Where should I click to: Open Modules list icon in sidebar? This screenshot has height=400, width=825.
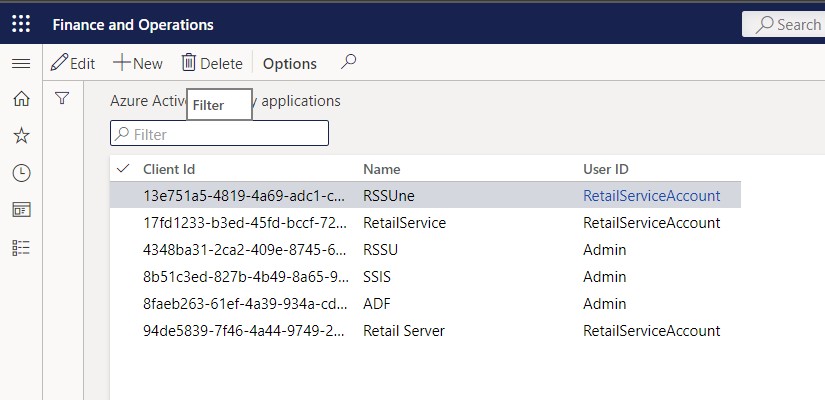pos(21,248)
